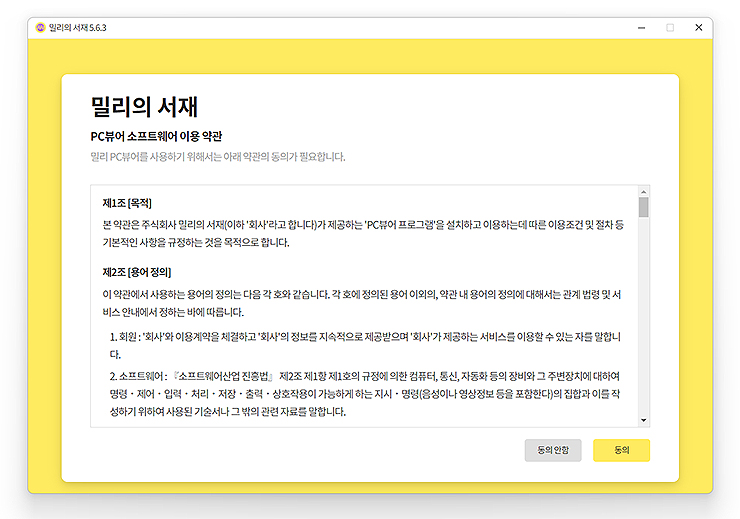Click the 동의안함 disagree button

[553, 450]
